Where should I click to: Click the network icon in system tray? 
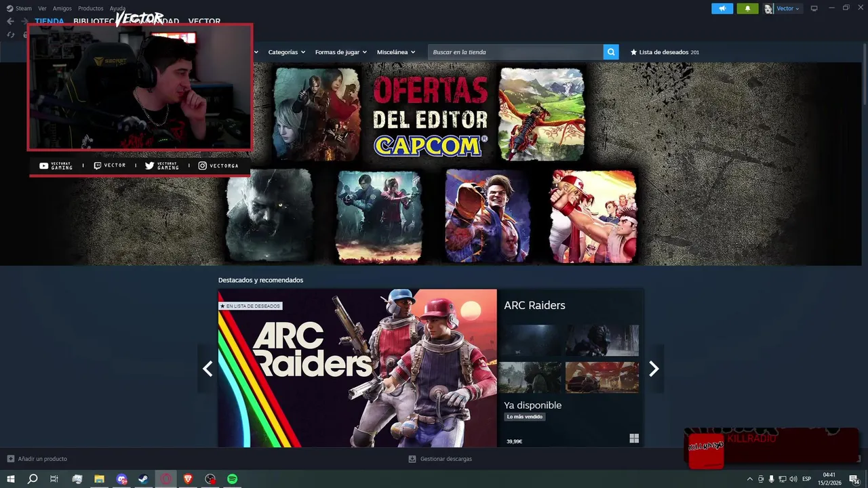pos(782,479)
